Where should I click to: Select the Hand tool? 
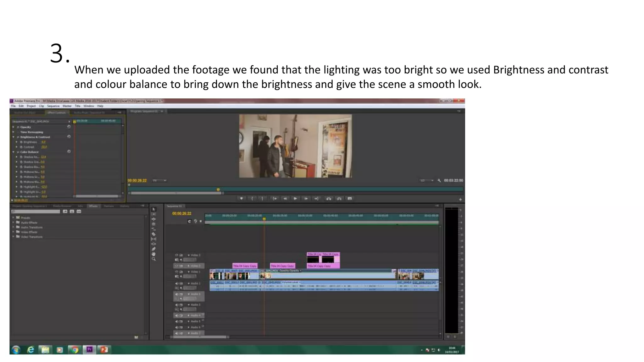(154, 254)
